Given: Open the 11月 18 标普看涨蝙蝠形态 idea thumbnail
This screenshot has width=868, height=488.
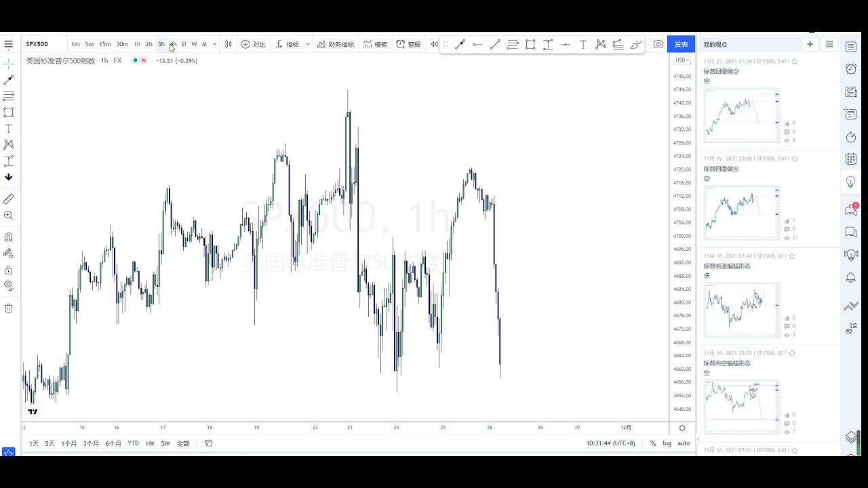Looking at the screenshot, I should tap(742, 310).
